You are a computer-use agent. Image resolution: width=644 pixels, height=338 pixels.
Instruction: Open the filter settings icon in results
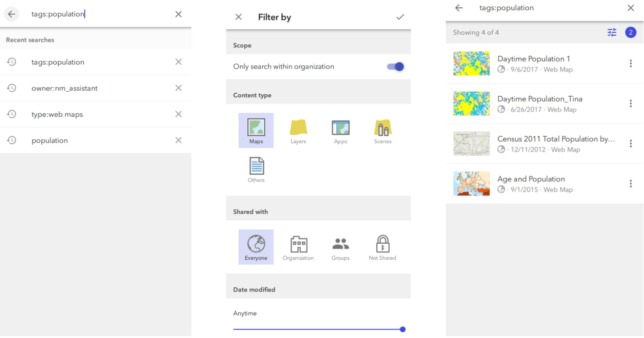612,32
